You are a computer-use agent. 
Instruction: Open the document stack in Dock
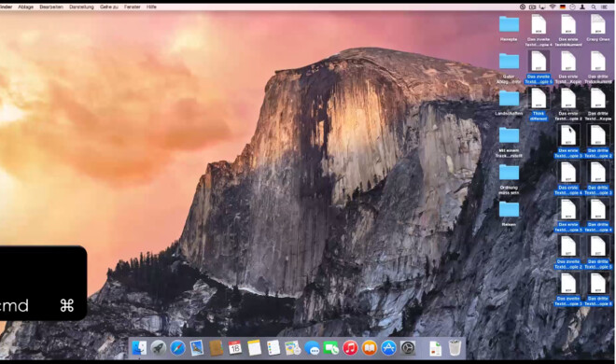coord(435,348)
